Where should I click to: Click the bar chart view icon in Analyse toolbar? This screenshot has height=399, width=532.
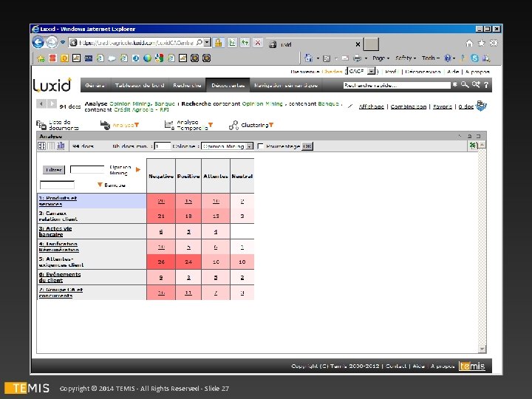[x=61, y=146]
